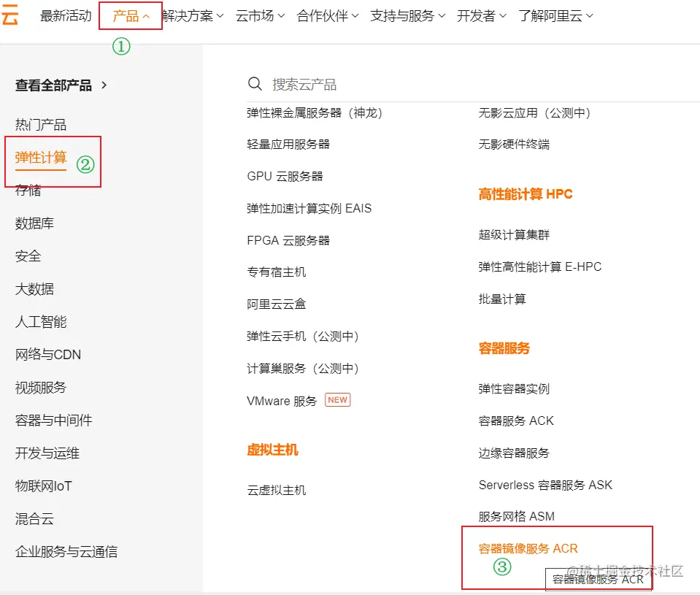Image resolution: width=700 pixels, height=595 pixels.
Task: Click the 容器服务 section heading
Action: [x=504, y=348]
